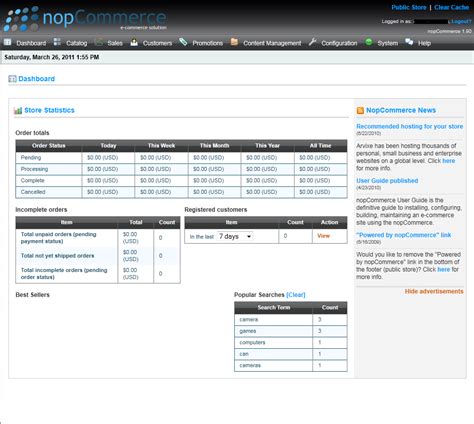474x424 pixels.
Task: Click the Configuration wrench icon
Action: 312,42
